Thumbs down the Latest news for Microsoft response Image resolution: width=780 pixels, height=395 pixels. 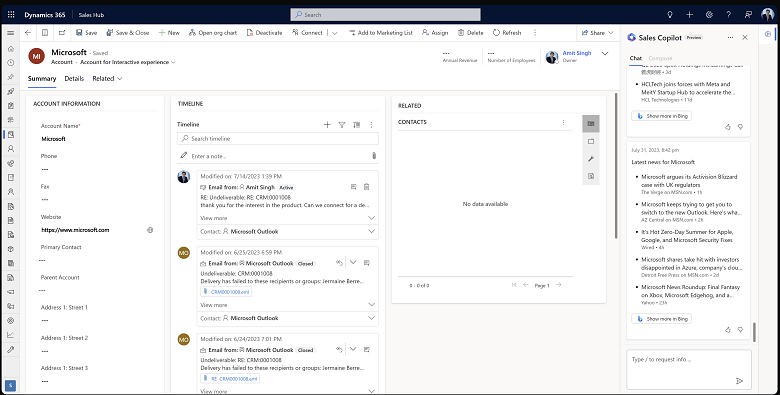click(740, 329)
